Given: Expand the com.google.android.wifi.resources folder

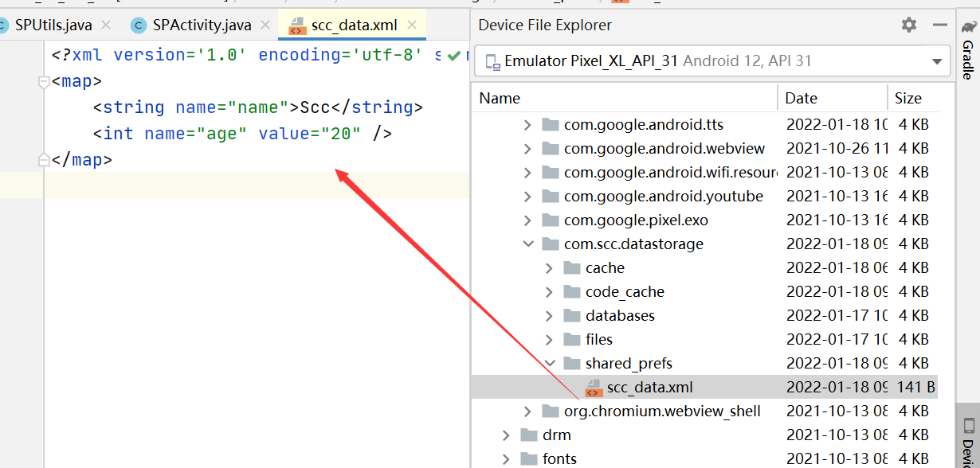Looking at the screenshot, I should [x=527, y=173].
